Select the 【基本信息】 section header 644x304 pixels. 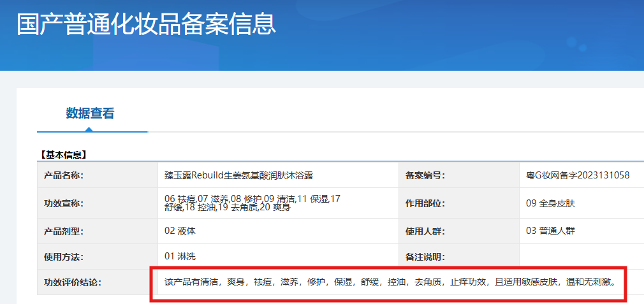click(63, 155)
